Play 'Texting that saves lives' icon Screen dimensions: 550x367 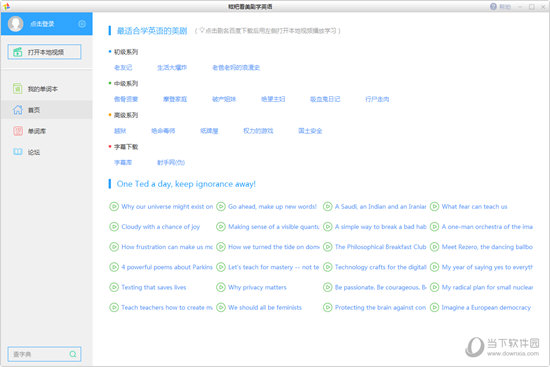tap(114, 287)
